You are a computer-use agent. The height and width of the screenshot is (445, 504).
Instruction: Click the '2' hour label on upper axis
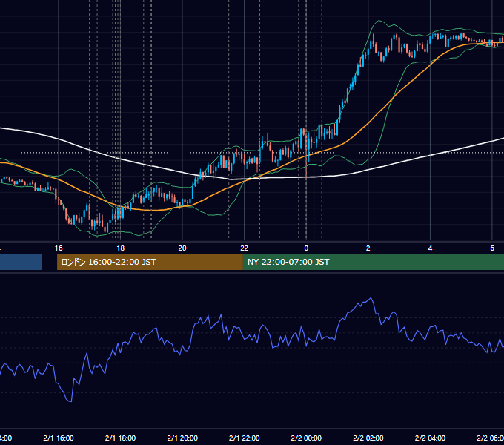pos(368,248)
